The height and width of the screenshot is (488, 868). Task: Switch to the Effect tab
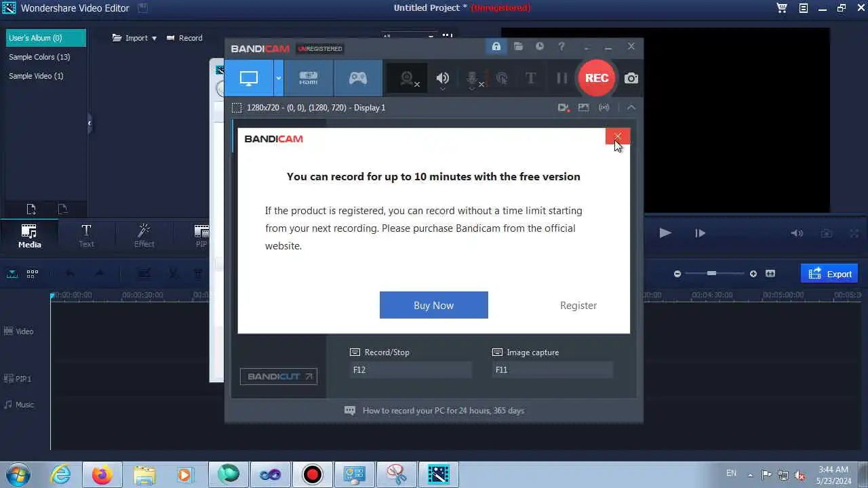tap(144, 235)
